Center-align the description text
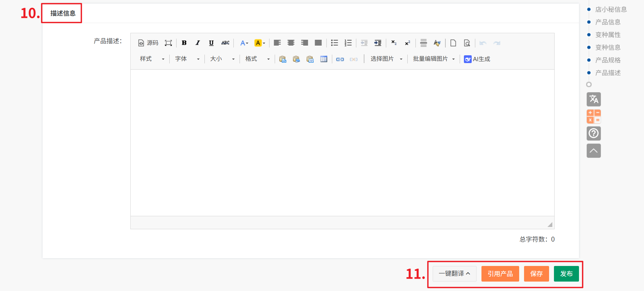 (x=291, y=43)
